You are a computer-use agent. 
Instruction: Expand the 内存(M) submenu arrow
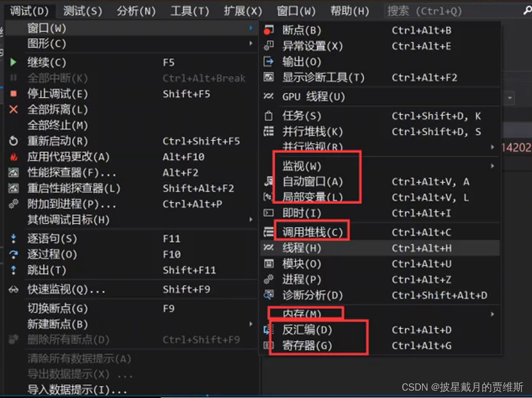(x=492, y=314)
